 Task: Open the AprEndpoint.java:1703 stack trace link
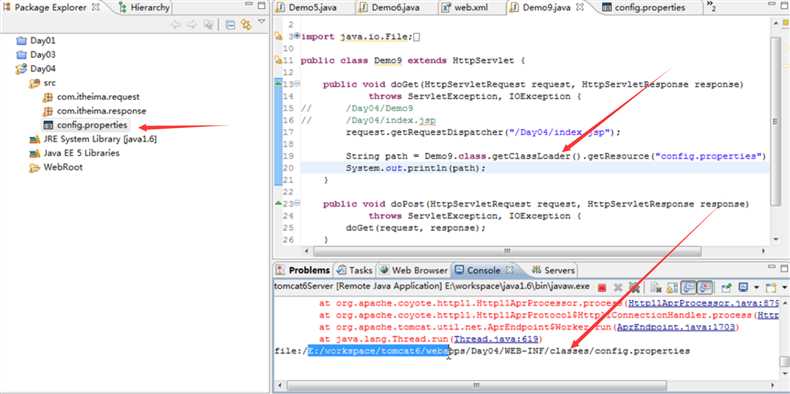[x=676, y=327]
